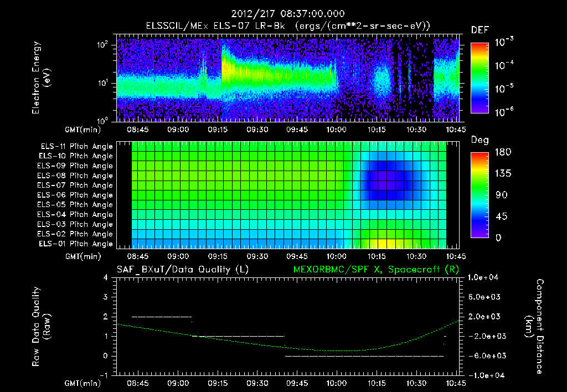Click the green "MEXORBMC/SPF X, Spacecraft (R)" legend
567x392 pixels.
coord(376,270)
